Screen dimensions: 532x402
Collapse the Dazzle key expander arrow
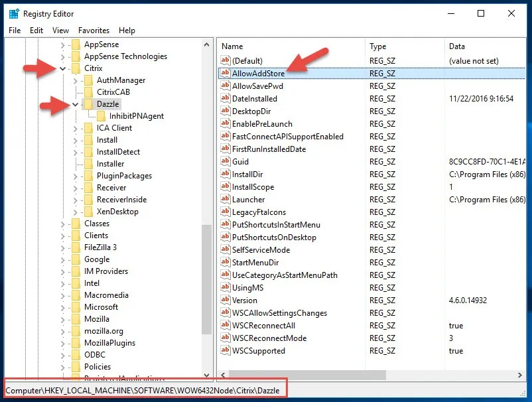click(76, 104)
